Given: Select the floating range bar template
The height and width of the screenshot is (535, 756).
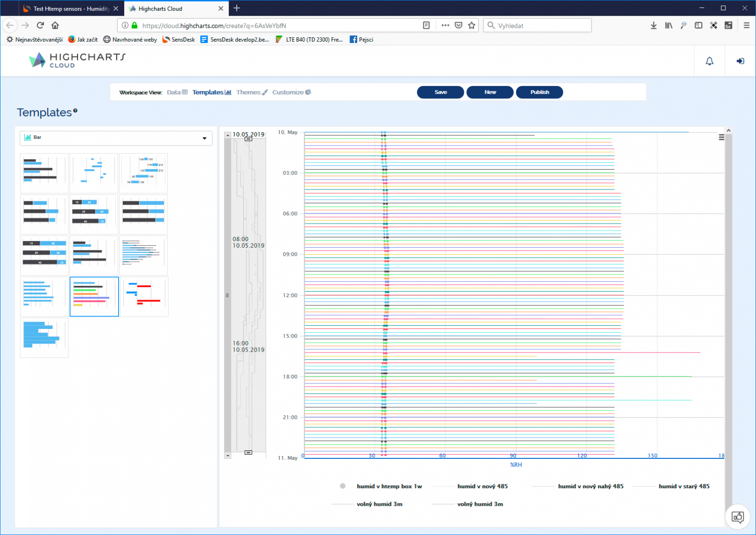Looking at the screenshot, I should 94,173.
